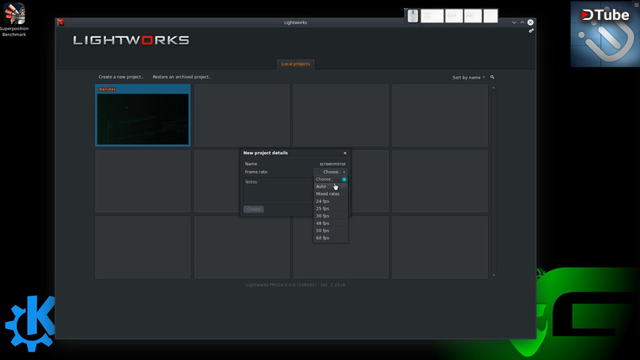The width and height of the screenshot is (640, 360).
Task: Click the Alt key indicator in overlay
Action: pos(473,16)
